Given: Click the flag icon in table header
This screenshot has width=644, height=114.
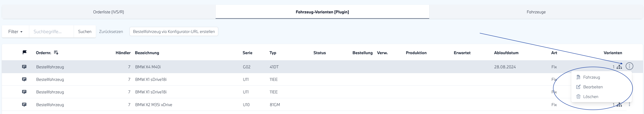Looking at the screenshot, I should pos(25,52).
